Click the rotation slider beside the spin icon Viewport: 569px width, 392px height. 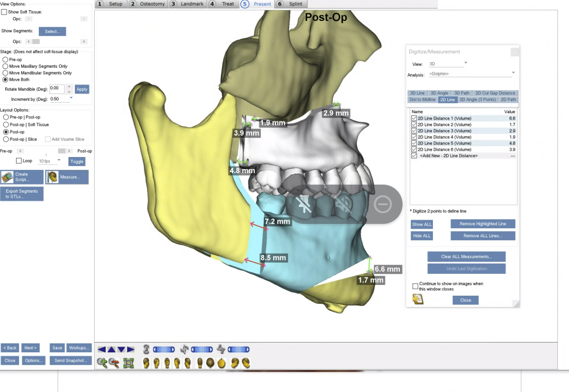165,350
